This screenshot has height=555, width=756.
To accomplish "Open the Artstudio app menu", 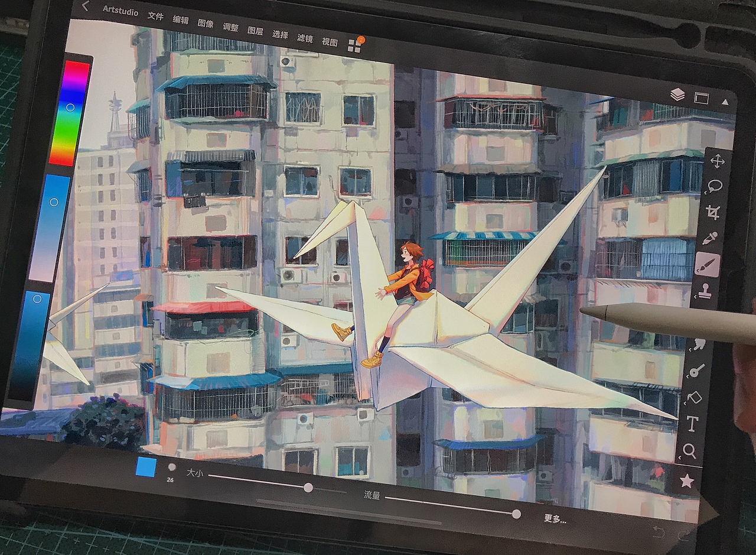I will point(120,9).
